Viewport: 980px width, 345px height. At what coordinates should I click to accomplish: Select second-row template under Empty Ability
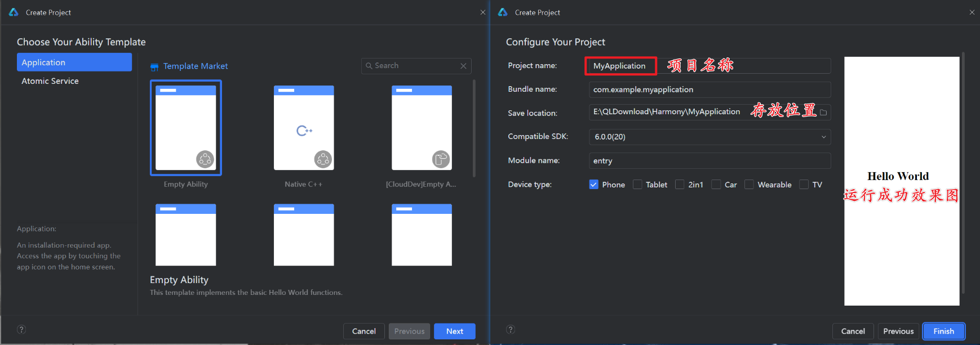pos(185,235)
